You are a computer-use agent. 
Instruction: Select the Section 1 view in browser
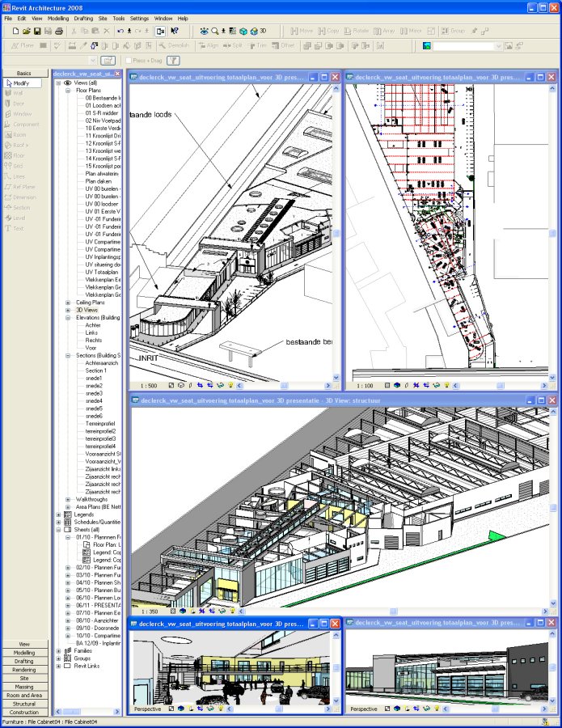95,370
